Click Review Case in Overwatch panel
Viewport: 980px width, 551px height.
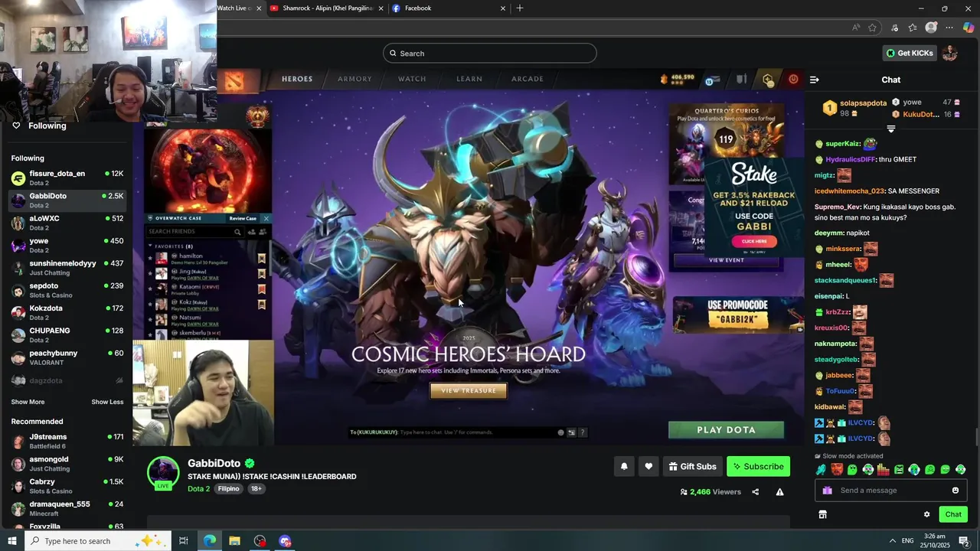coord(243,218)
